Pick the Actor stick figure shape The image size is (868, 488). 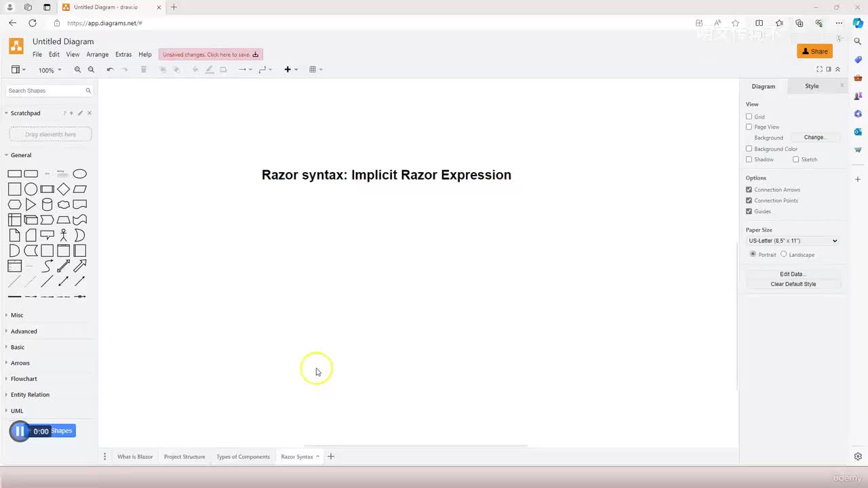[x=64, y=235]
